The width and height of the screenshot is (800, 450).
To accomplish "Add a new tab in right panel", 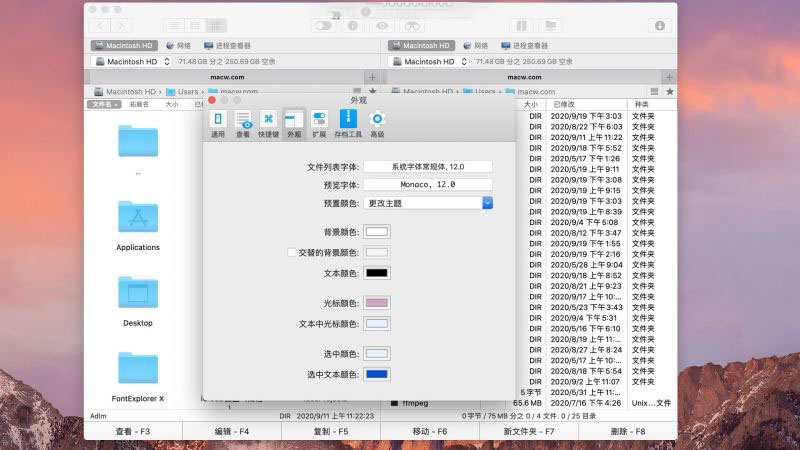I will click(669, 77).
